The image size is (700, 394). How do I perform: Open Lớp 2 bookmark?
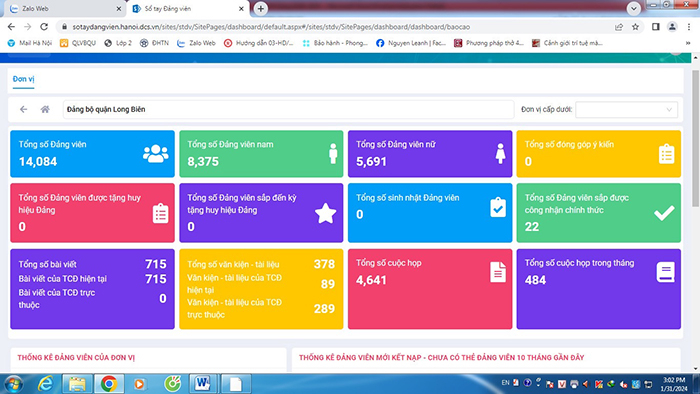coord(118,43)
